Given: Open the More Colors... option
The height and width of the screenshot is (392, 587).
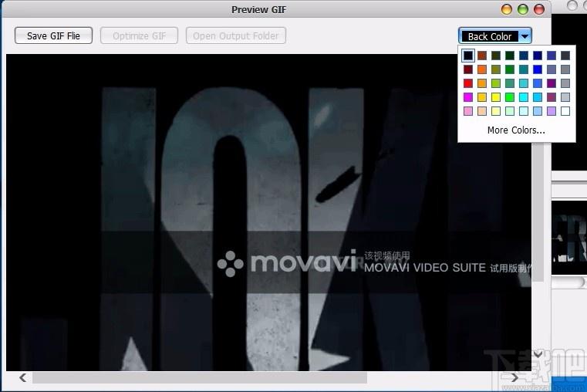Looking at the screenshot, I should tap(516, 130).
